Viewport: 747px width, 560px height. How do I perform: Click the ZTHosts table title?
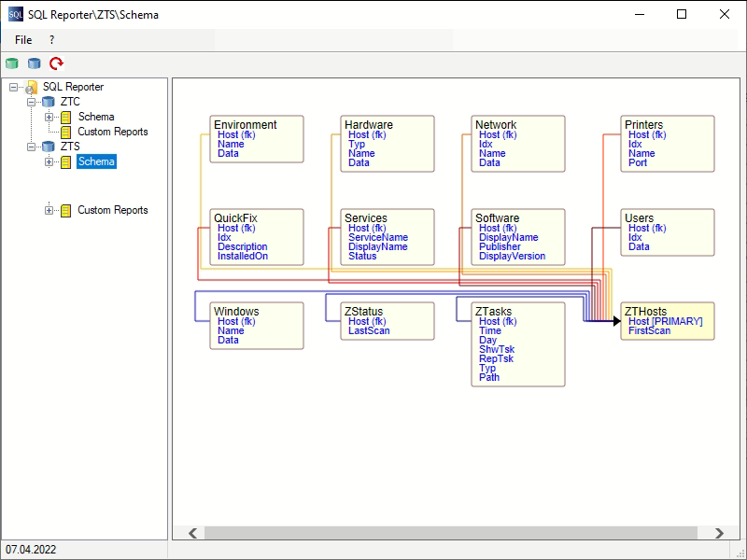(645, 312)
